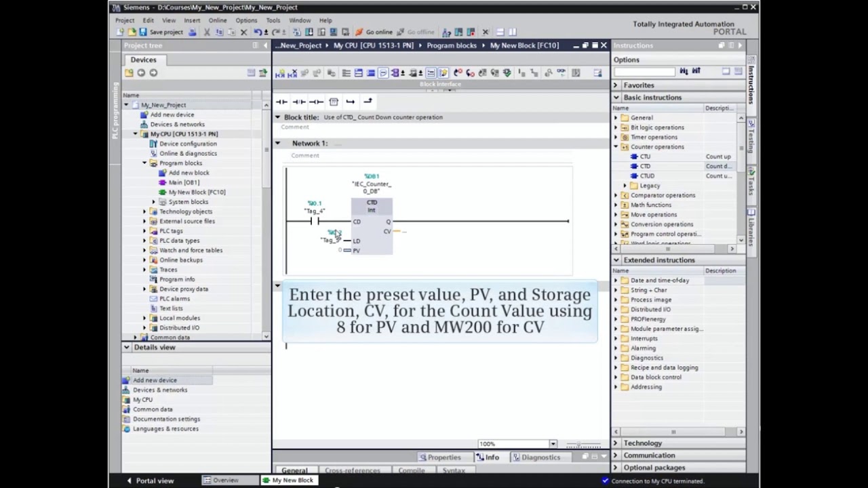Collapse the Counter operations folder
The image size is (868, 488).
tap(616, 147)
